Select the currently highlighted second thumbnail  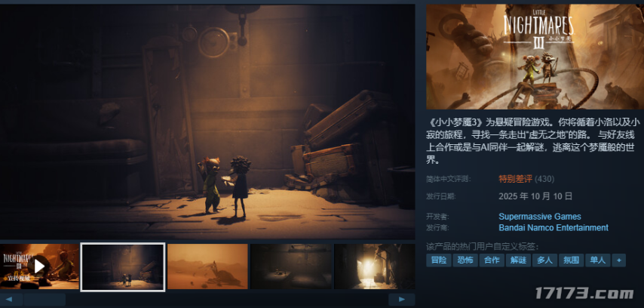[123, 266]
